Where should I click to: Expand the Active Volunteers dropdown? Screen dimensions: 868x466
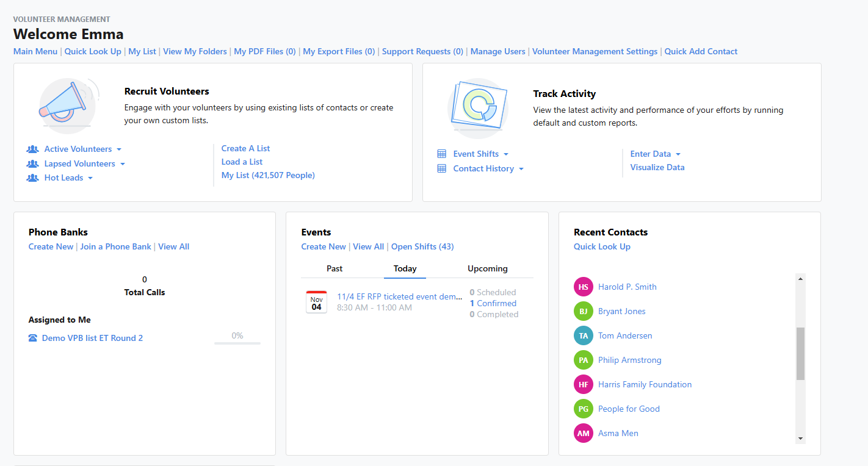click(x=119, y=149)
